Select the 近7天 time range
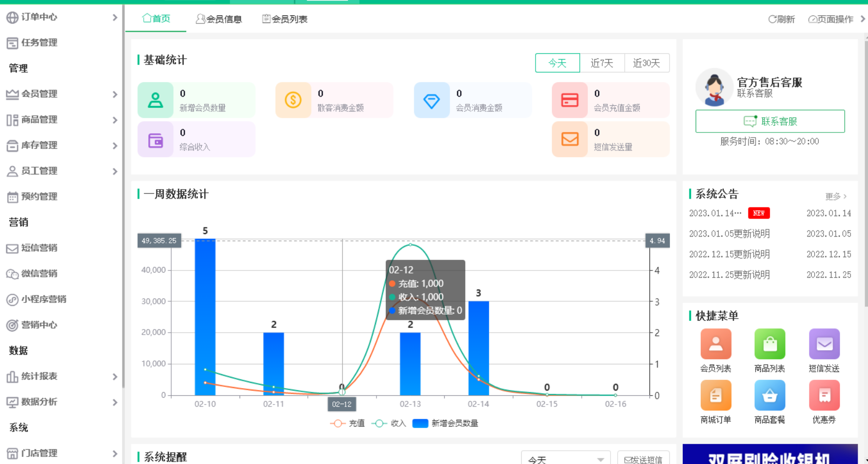This screenshot has height=464, width=868. 602,63
